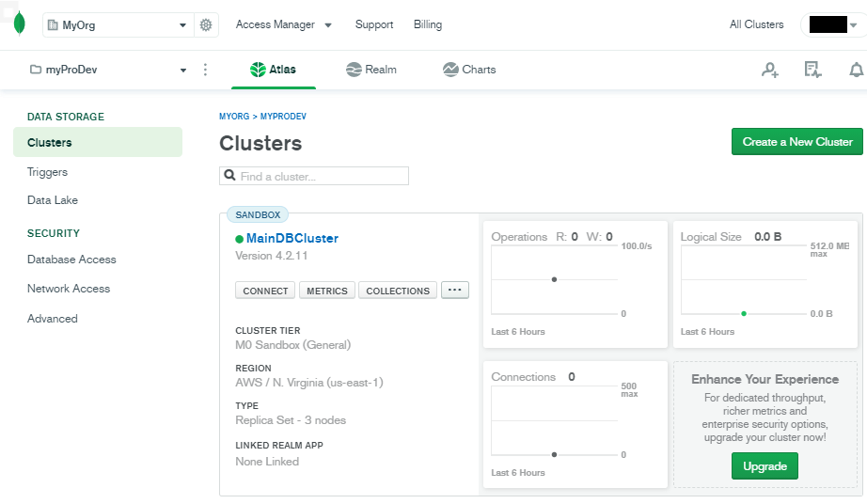Click the 'AWS / N. Virginia (us-east-1)' text

tap(309, 383)
